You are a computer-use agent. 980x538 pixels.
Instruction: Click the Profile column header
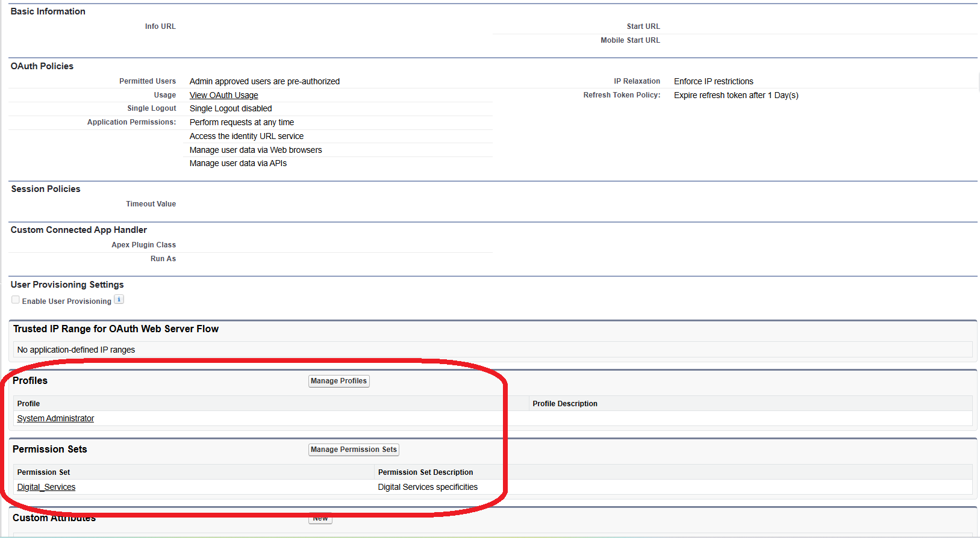point(28,404)
